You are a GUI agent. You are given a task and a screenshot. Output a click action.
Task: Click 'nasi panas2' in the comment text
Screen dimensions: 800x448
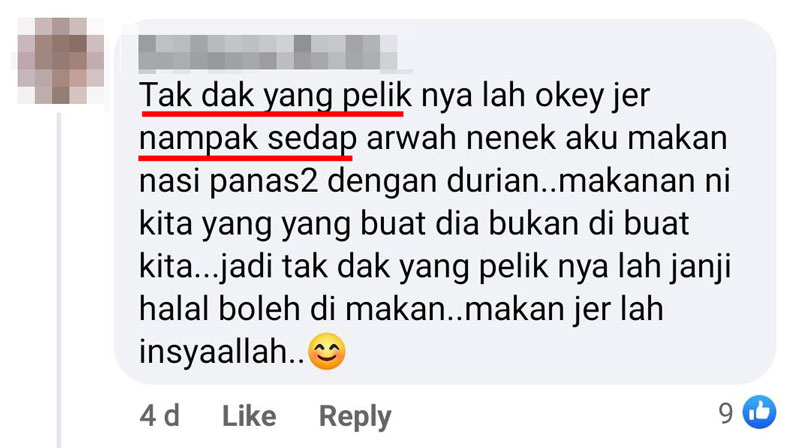click(229, 182)
